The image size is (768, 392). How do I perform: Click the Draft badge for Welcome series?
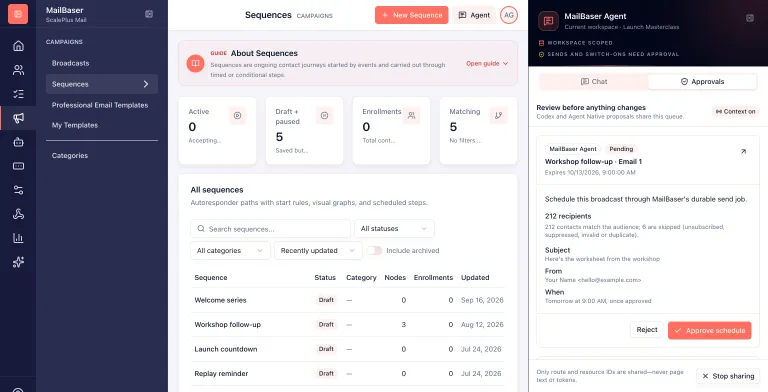coord(326,300)
